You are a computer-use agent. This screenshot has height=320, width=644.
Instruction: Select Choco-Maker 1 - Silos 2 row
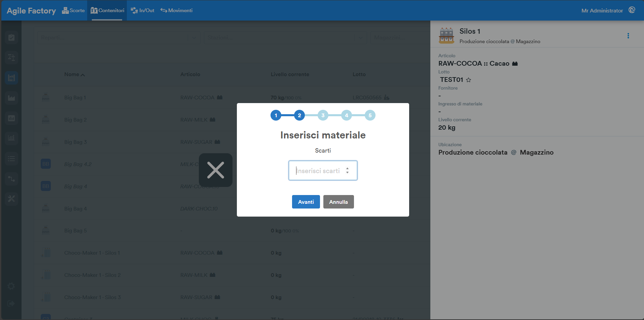[232, 275]
